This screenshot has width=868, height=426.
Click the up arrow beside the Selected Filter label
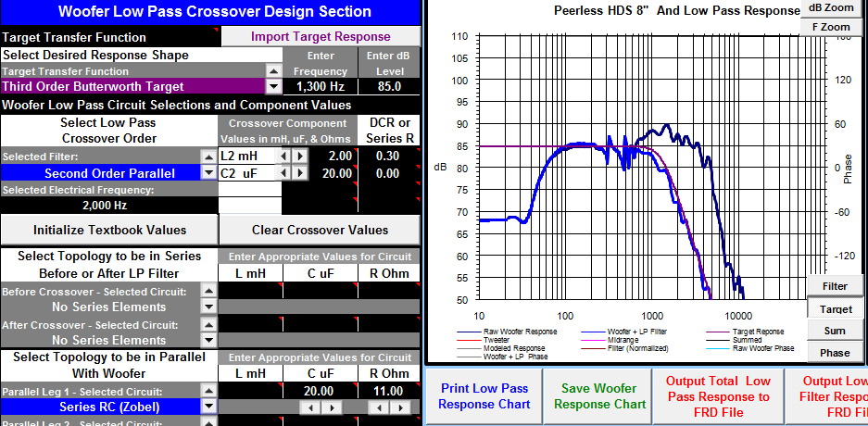(208, 157)
